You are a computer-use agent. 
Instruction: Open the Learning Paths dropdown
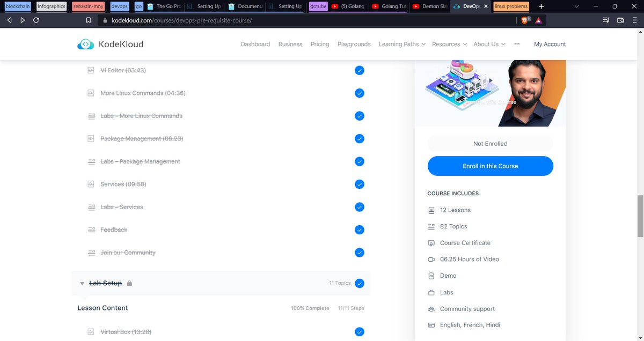point(402,44)
